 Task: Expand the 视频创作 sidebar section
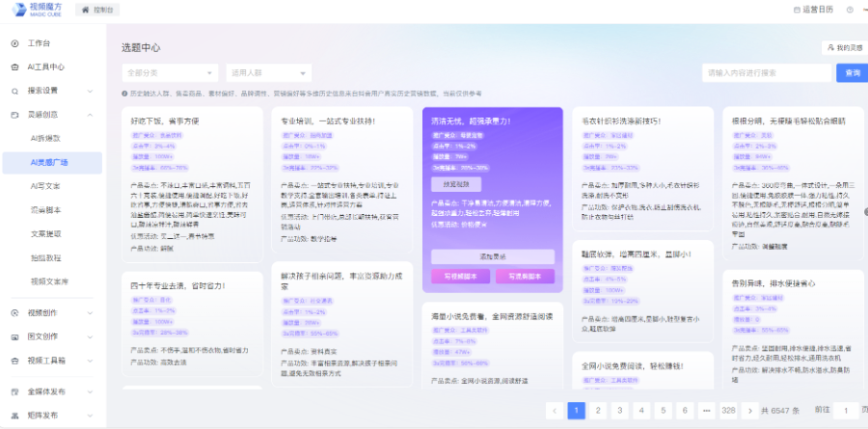point(91,312)
